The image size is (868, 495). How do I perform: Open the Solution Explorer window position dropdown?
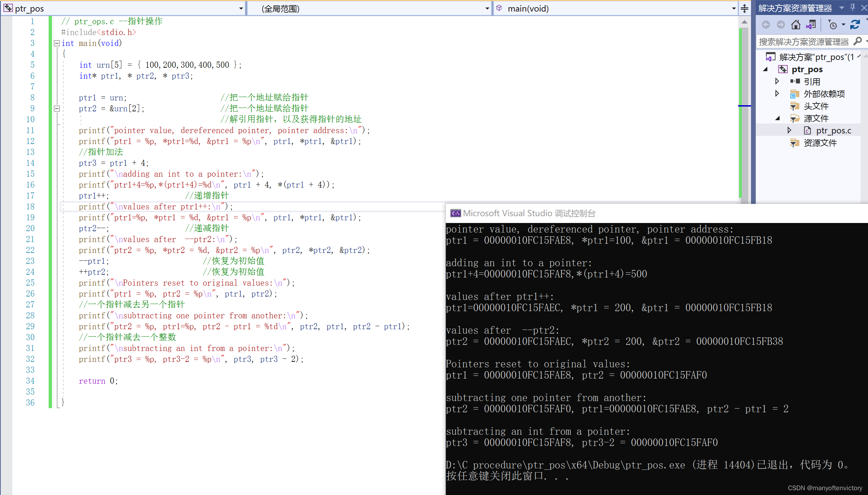pos(842,7)
